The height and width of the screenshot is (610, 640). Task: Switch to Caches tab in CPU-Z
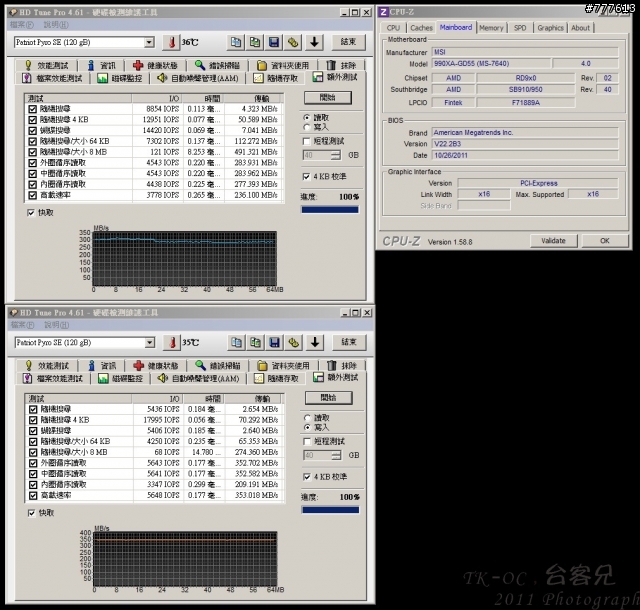[421, 28]
